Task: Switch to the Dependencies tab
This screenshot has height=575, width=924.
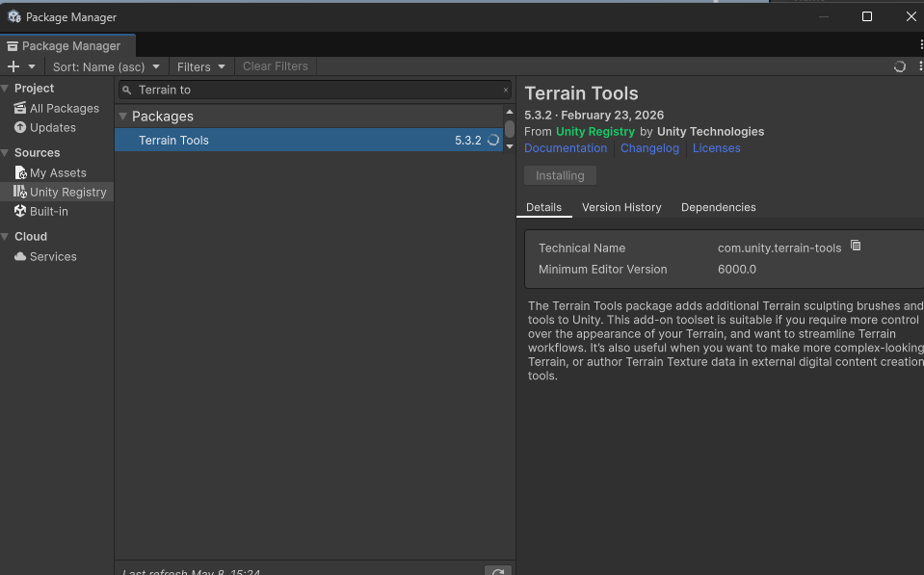Action: 719,207
